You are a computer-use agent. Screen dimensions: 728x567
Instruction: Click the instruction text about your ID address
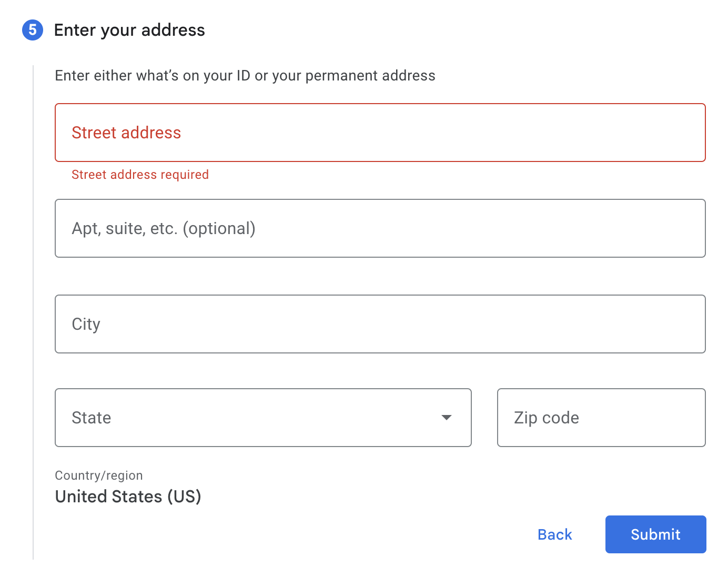click(x=245, y=75)
